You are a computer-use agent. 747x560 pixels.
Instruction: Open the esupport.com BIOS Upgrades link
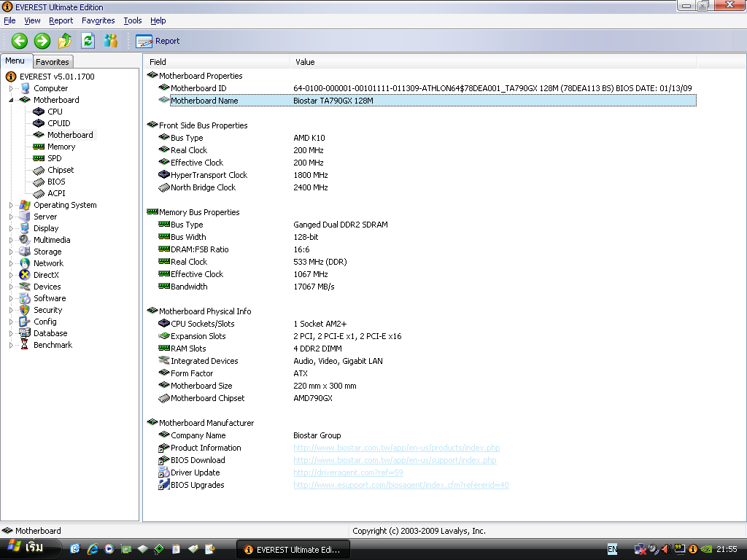point(400,485)
